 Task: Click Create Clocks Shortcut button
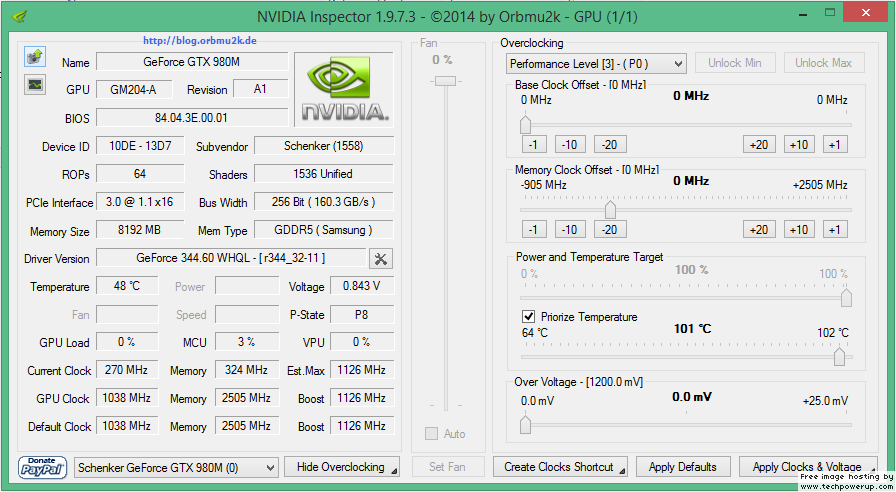[560, 467]
